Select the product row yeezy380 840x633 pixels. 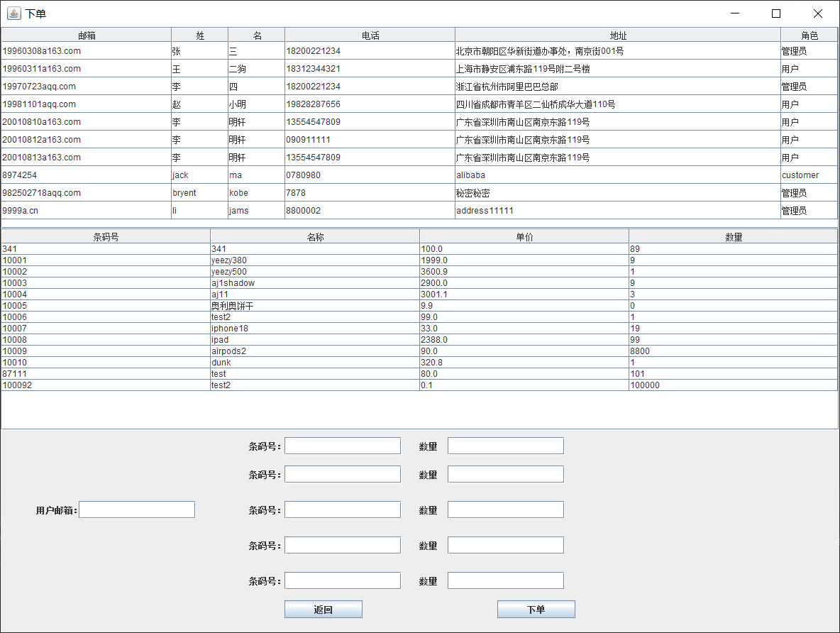tap(284, 260)
